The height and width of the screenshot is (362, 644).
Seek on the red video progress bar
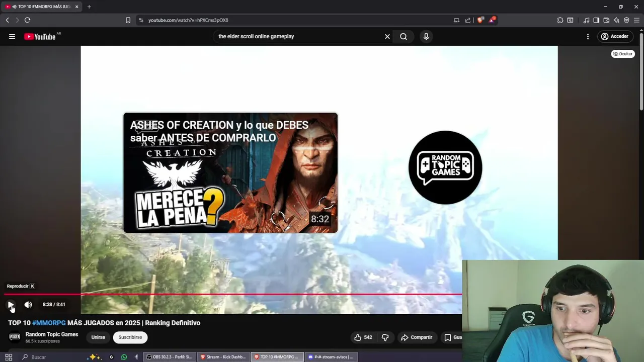tap(233, 294)
